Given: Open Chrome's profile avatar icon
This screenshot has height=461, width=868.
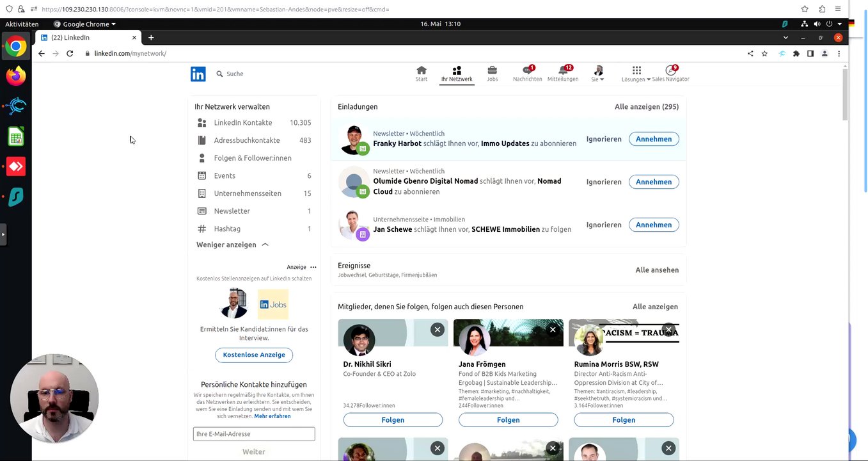Looking at the screenshot, I should (x=825, y=54).
